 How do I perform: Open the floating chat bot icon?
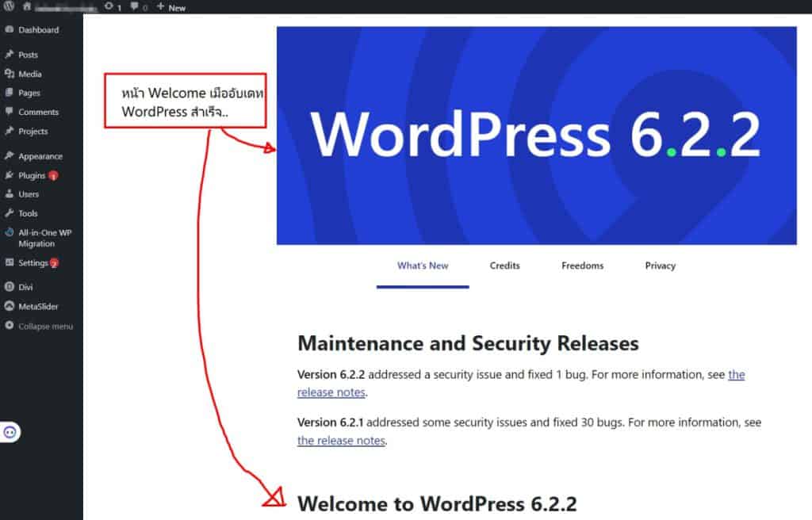click(10, 432)
